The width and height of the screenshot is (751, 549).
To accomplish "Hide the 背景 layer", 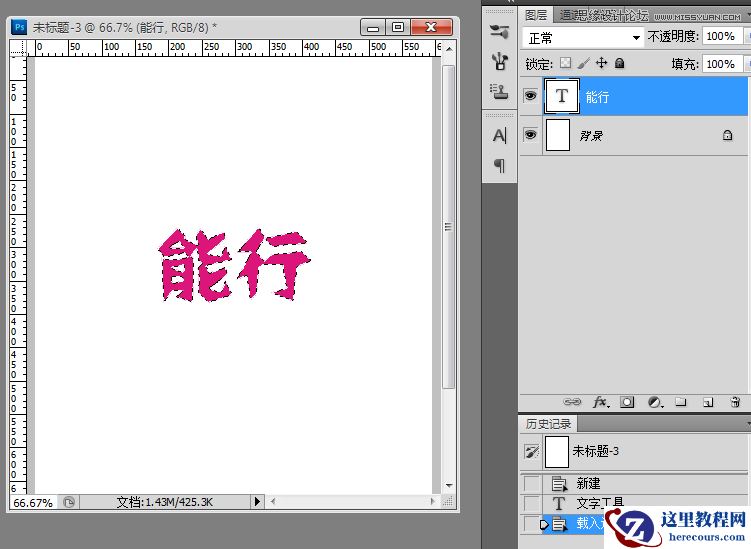I will point(530,135).
